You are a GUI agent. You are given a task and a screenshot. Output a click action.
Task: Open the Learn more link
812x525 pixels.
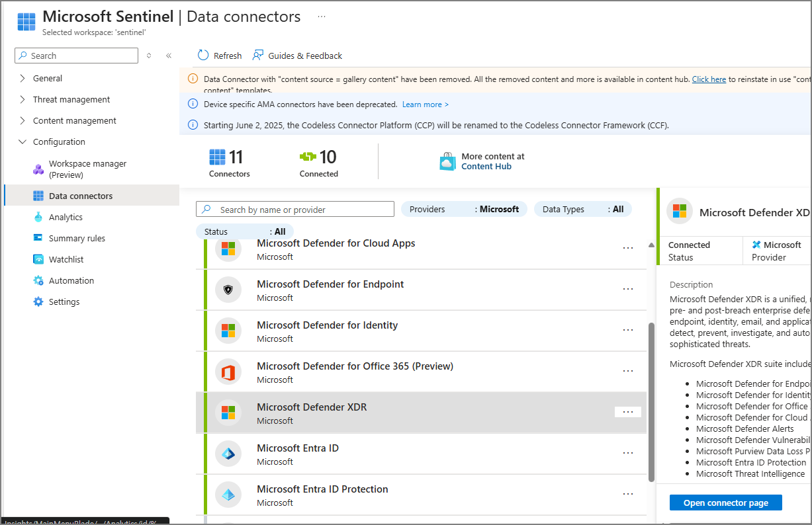coord(425,104)
